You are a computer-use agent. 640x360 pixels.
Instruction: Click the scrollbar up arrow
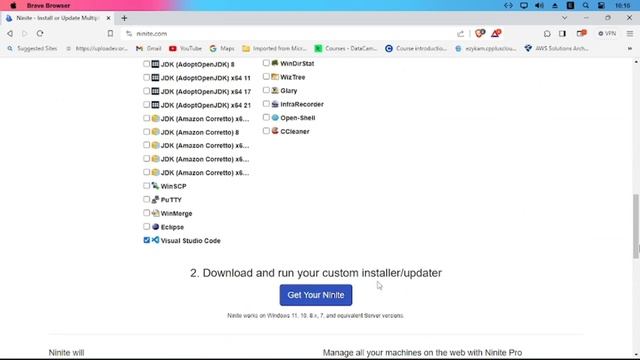636,62
